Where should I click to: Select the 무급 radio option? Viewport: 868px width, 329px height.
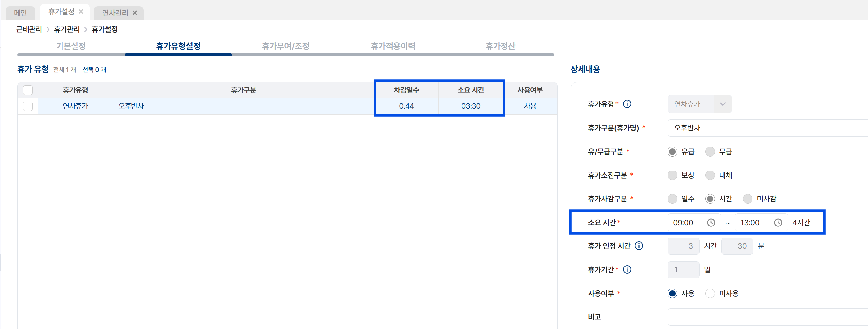click(x=710, y=152)
